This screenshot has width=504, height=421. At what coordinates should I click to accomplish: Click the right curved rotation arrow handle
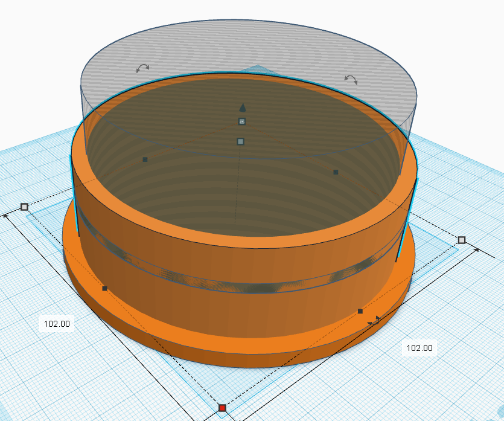[x=350, y=79]
